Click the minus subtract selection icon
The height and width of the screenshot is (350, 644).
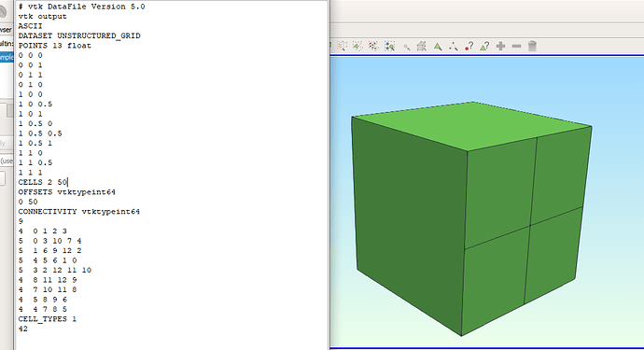[517, 46]
